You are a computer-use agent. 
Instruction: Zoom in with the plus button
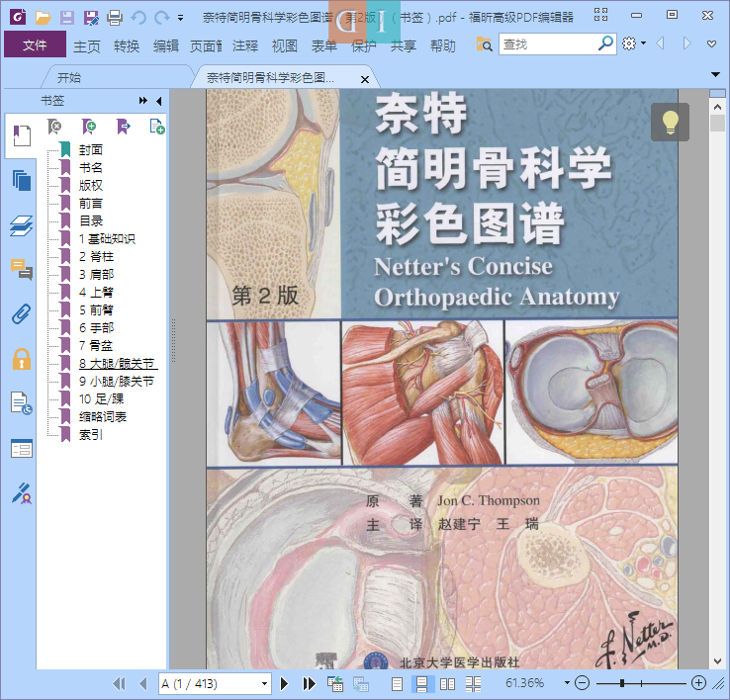698,683
